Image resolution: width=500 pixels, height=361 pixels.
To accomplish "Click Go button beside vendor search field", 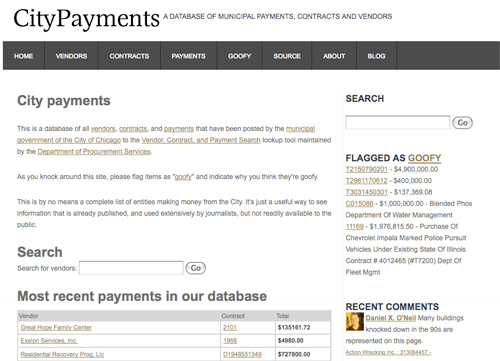I will (196, 268).
